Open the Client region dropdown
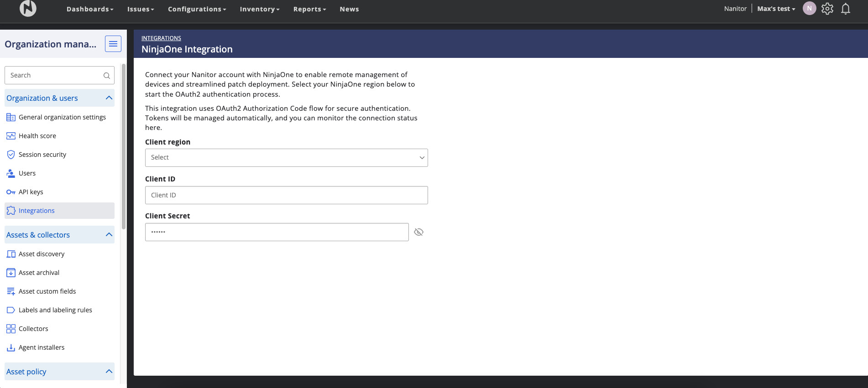Image resolution: width=868 pixels, height=388 pixels. (286, 158)
